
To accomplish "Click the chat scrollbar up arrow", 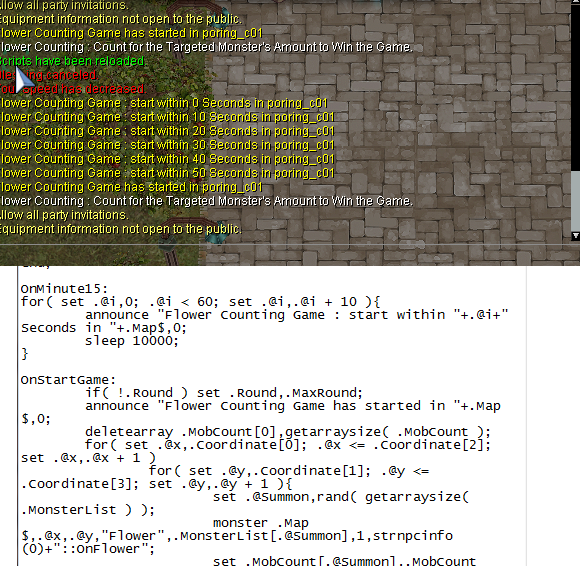I will [576, 1].
